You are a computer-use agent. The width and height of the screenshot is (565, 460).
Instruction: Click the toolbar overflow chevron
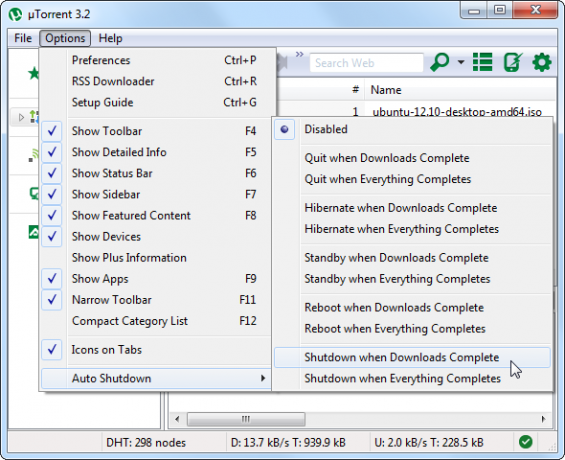click(x=299, y=54)
